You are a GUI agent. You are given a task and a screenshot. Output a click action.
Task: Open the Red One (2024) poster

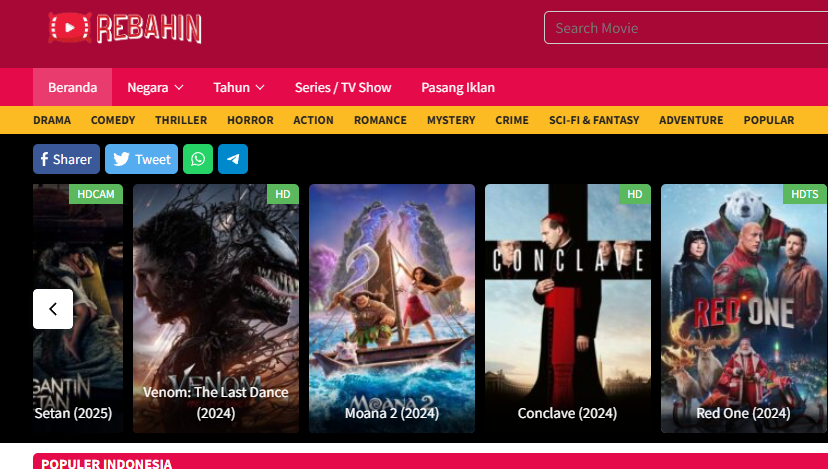coord(744,308)
